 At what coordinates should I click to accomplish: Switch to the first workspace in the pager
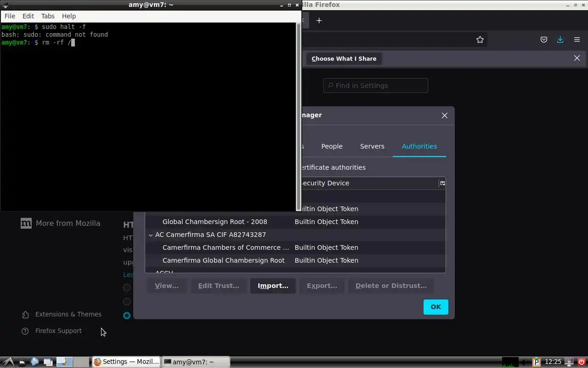pos(65,362)
